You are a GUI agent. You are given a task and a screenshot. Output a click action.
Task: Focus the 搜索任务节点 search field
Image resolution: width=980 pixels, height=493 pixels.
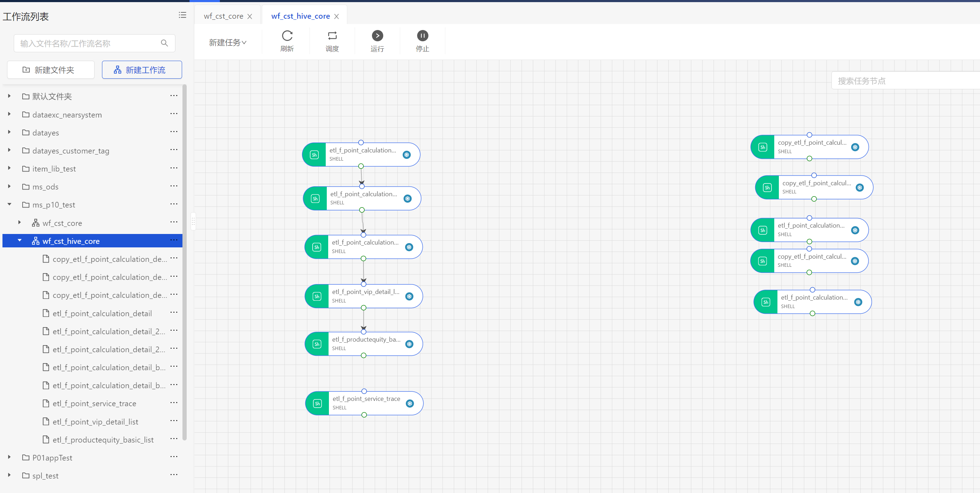click(x=906, y=81)
